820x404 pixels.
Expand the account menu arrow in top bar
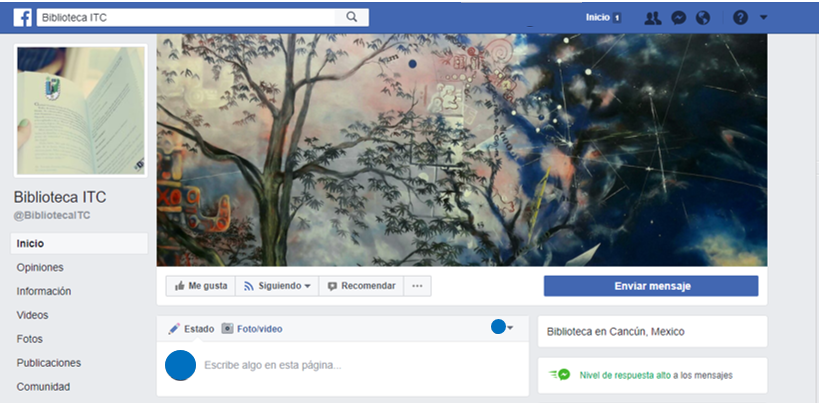tap(763, 18)
